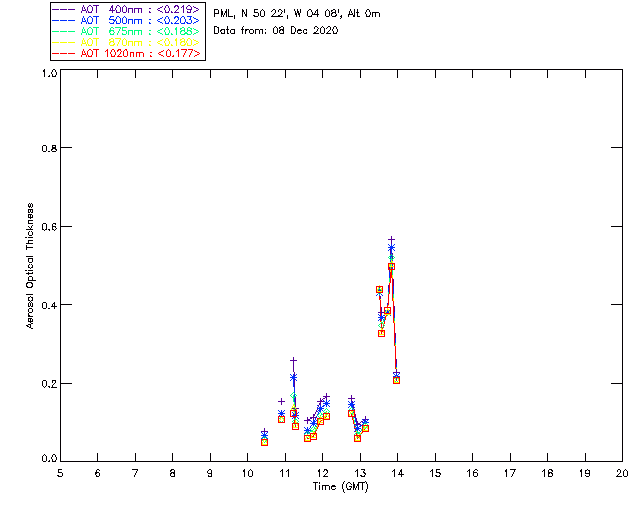Click the AOT 1020nm legend entry

pos(126,53)
